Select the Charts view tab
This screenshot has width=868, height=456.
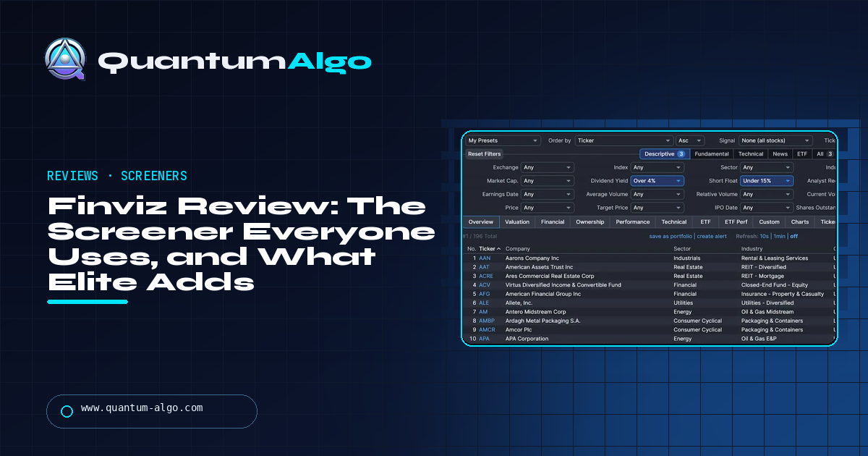[x=800, y=222]
